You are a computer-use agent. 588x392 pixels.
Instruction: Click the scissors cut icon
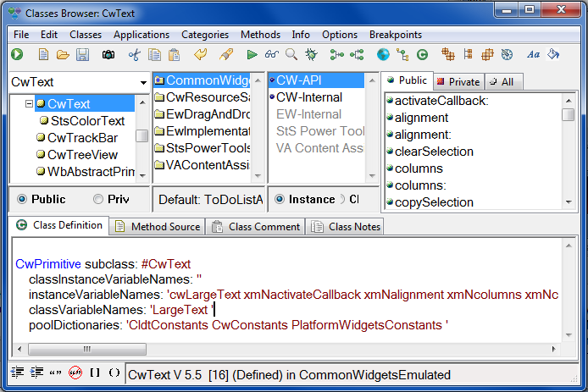click(134, 55)
